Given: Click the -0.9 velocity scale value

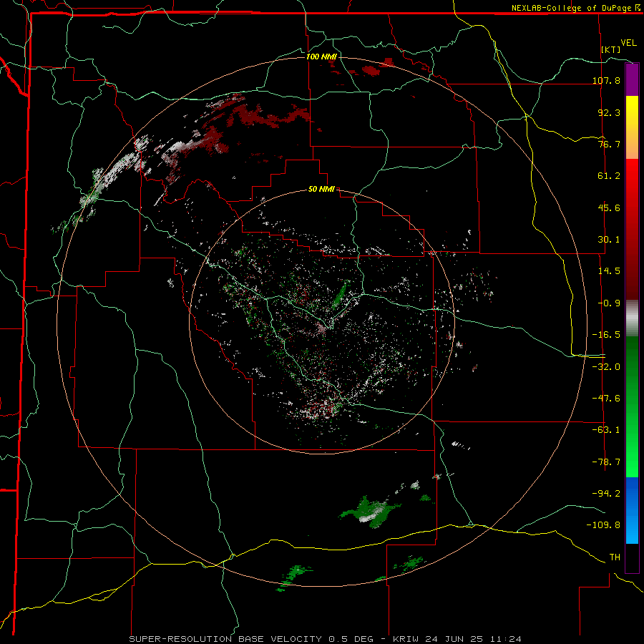Looking at the screenshot, I should click(609, 303).
